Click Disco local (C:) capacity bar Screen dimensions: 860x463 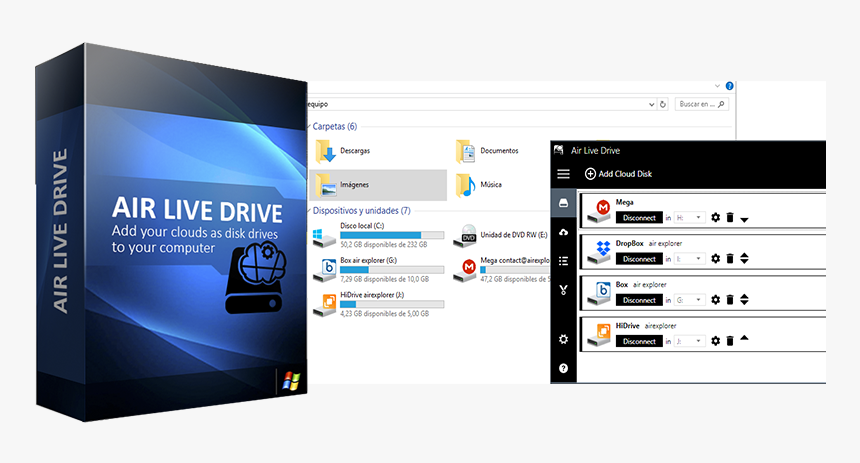392,235
